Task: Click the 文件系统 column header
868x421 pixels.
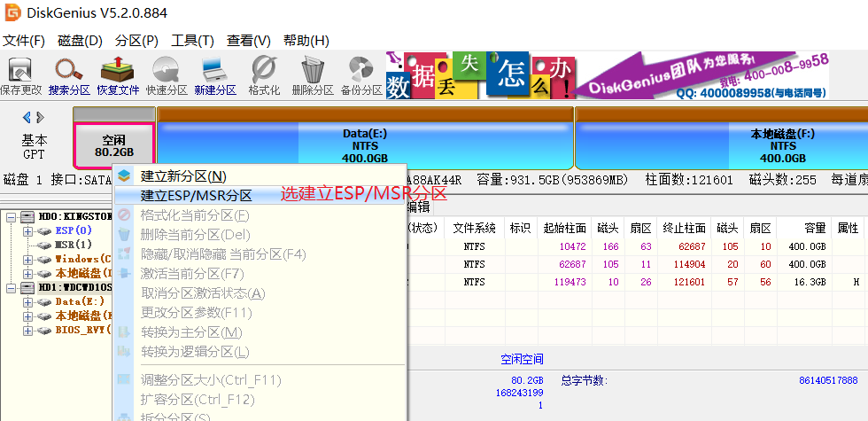Action: pos(474,228)
